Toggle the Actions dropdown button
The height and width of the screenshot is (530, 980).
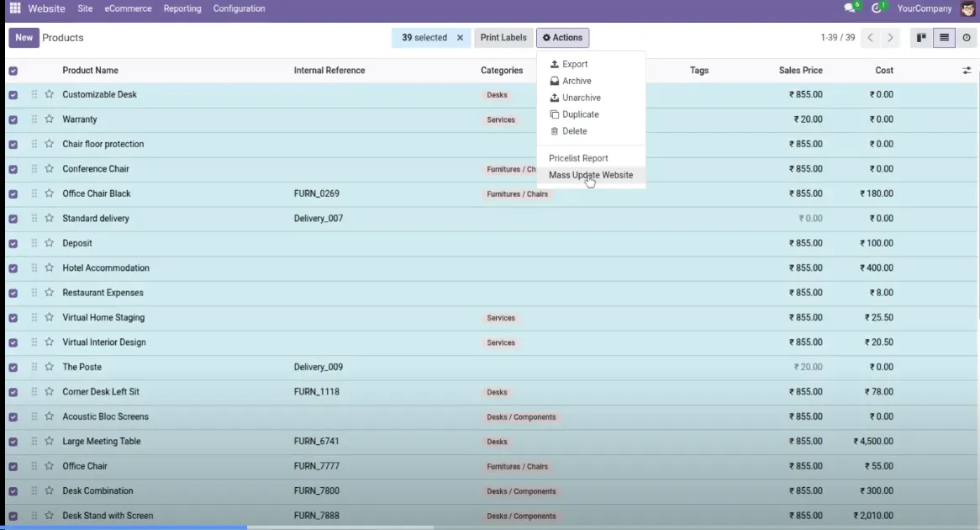pyautogui.click(x=562, y=38)
